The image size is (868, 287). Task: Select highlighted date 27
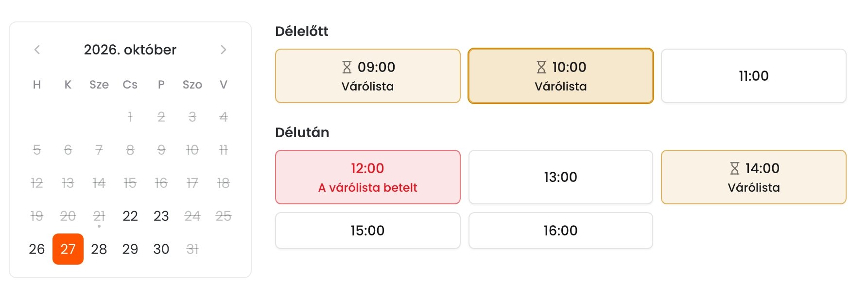pyautogui.click(x=68, y=249)
